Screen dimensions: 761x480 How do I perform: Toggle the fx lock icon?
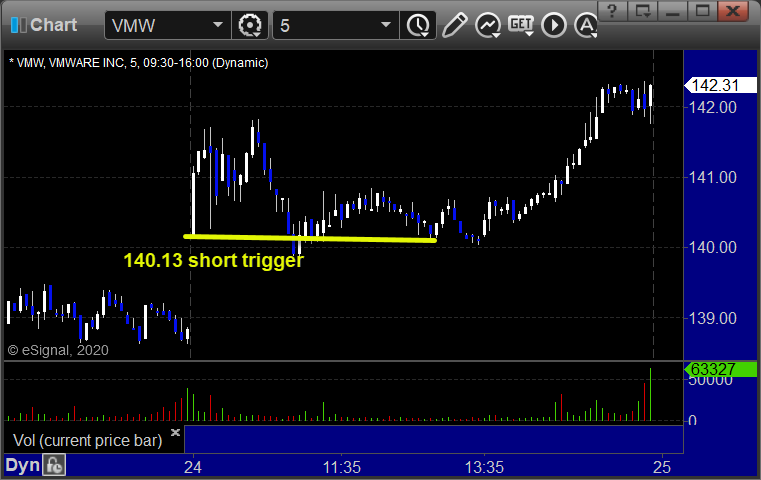pos(54,465)
